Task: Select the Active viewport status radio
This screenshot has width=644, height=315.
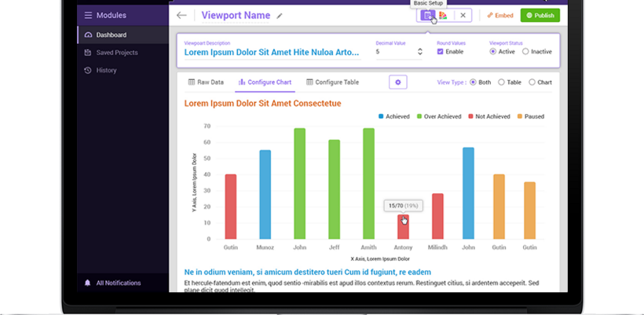Action: 493,52
